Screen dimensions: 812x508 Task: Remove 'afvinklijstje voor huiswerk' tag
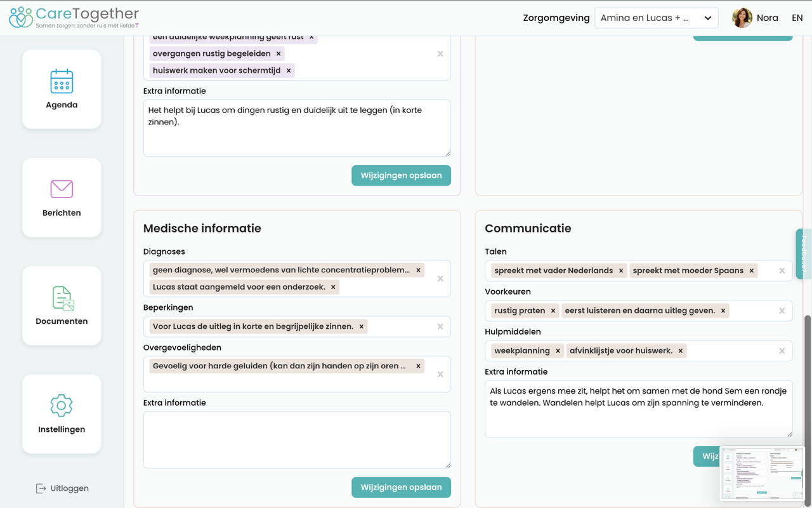tap(681, 351)
